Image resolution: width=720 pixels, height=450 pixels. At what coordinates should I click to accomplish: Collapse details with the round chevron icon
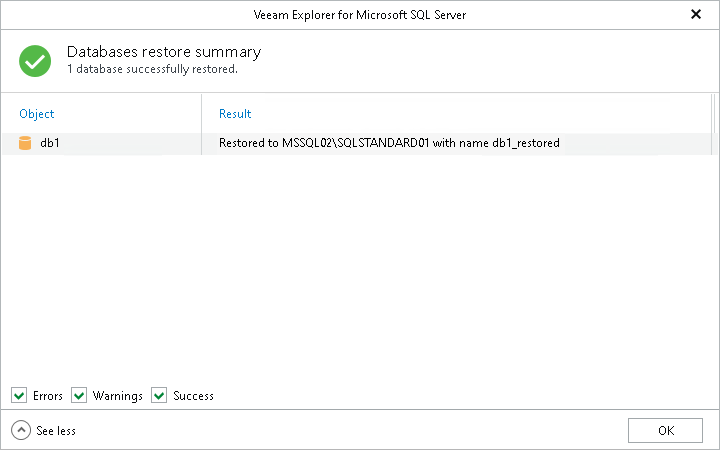point(21,430)
